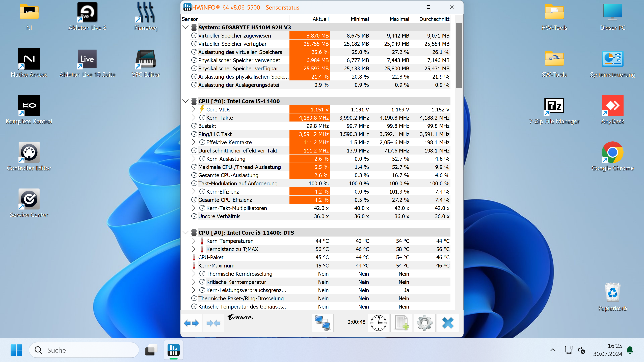The height and width of the screenshot is (362, 644).
Task: Click the shrink layout arrows icon
Action: coord(213,323)
